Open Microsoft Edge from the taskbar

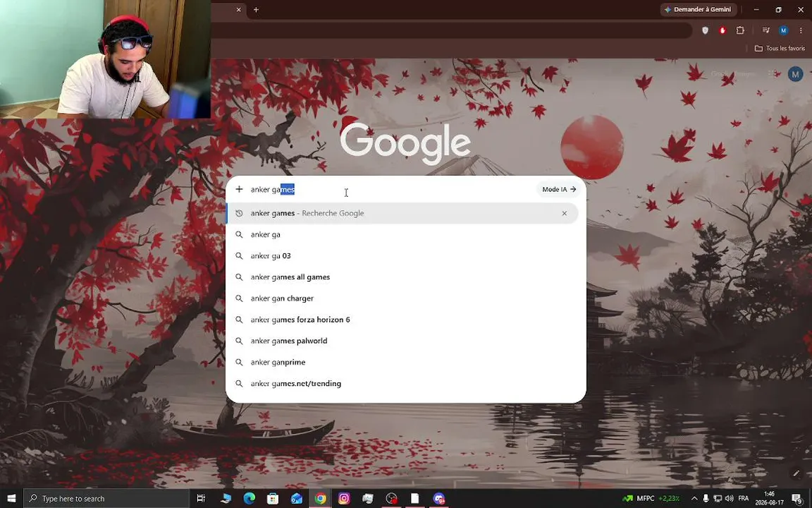(249, 498)
